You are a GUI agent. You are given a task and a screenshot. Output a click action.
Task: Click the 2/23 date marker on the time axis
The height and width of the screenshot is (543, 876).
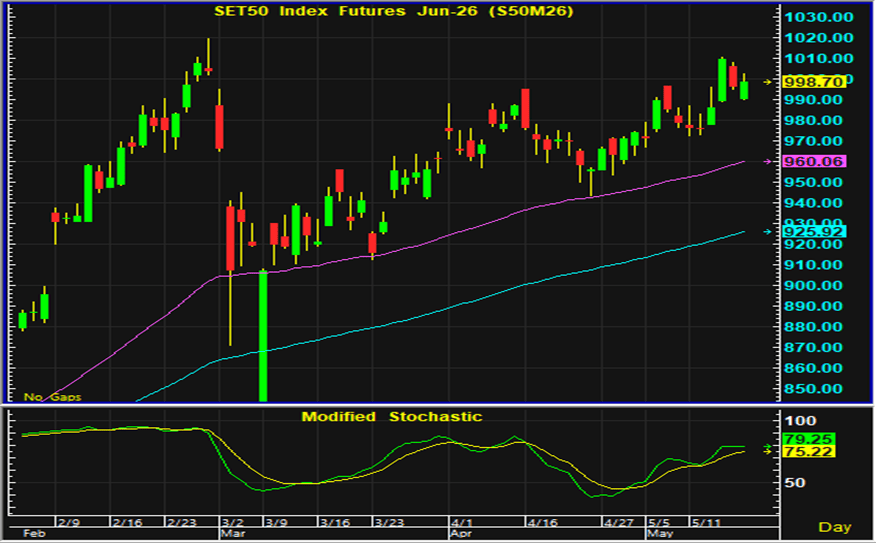pyautogui.click(x=183, y=523)
